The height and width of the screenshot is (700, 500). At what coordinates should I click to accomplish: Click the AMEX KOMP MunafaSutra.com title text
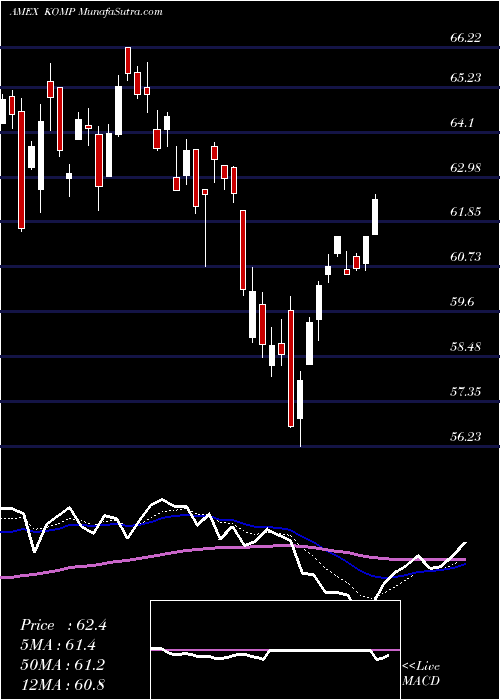86,12
